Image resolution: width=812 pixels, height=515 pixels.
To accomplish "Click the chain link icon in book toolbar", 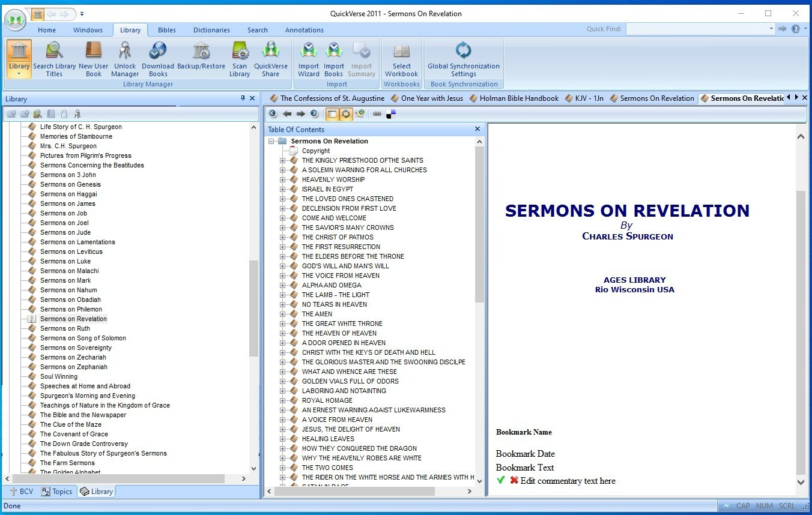I will click(x=377, y=113).
